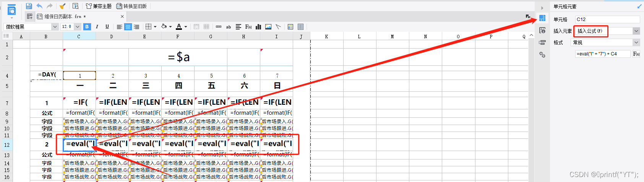
Task: Click the 兼容主题 theme button
Action: click(x=99, y=6)
